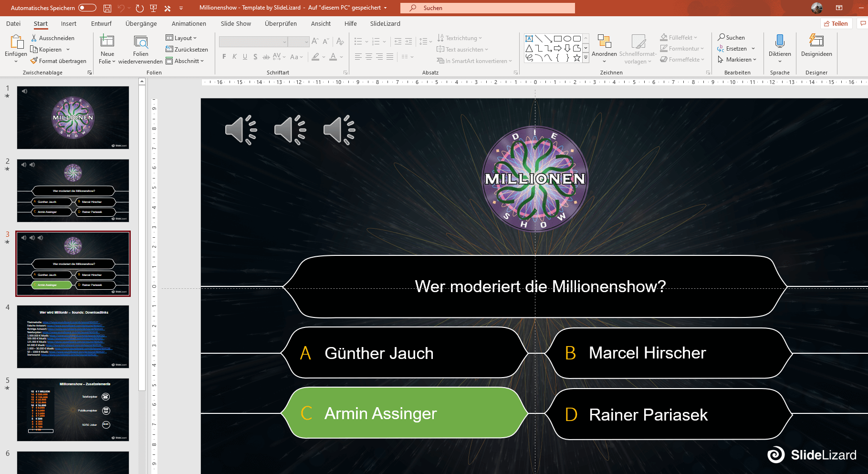Click Ribbon display options icon
This screenshot has height=474, width=868.
tap(839, 8)
